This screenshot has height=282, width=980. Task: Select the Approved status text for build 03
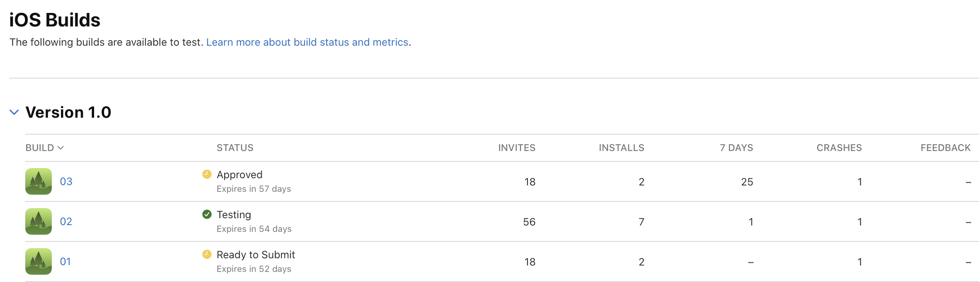(x=240, y=174)
